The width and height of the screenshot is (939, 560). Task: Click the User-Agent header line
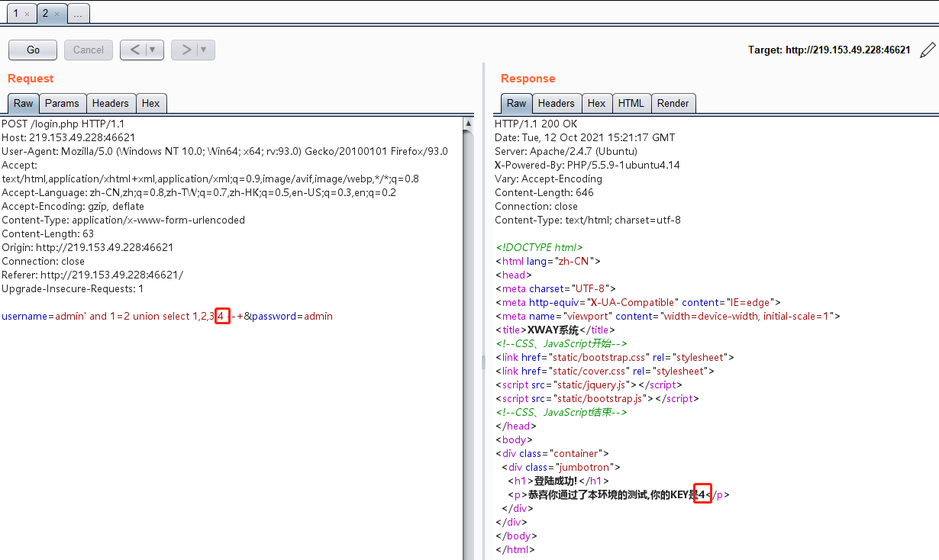(224, 151)
